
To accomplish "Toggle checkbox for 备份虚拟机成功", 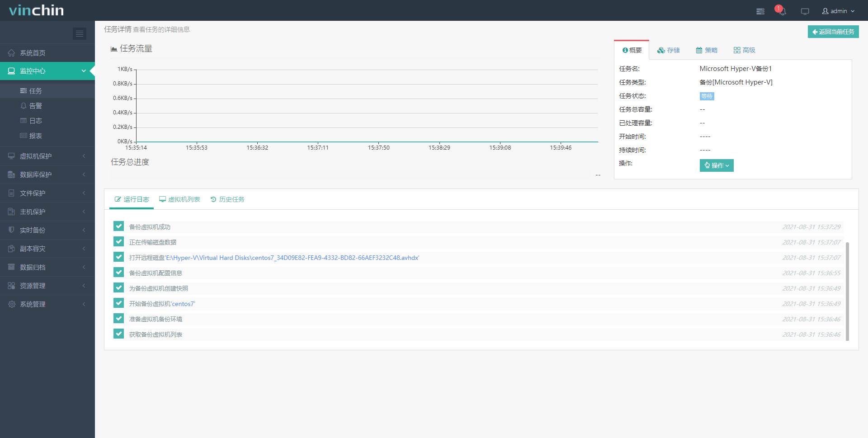I will [119, 226].
